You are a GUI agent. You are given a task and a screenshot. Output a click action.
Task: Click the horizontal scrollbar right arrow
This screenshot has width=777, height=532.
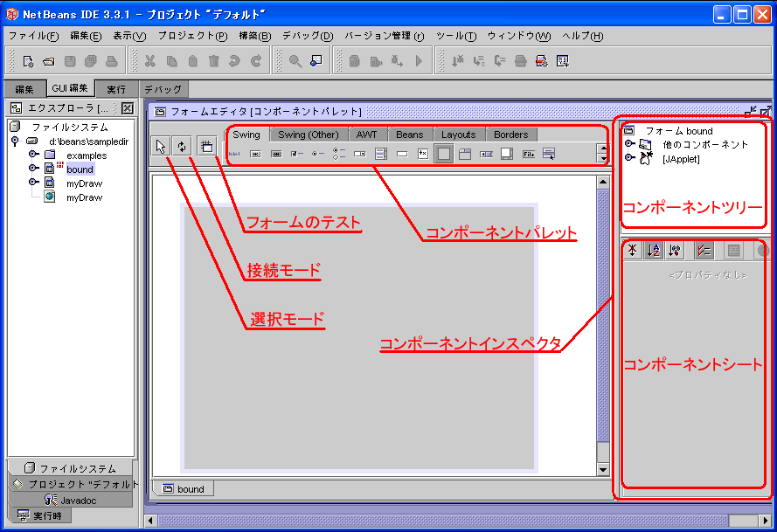click(x=766, y=520)
